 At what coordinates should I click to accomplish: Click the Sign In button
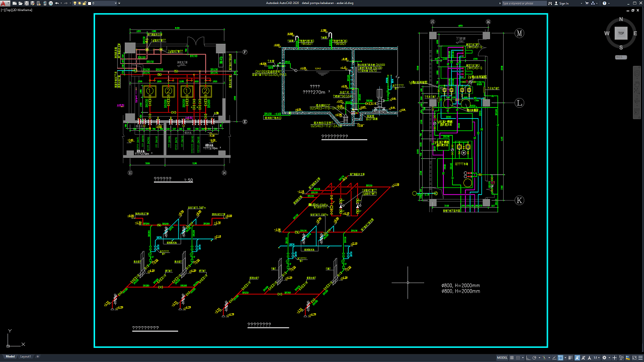[564, 3]
